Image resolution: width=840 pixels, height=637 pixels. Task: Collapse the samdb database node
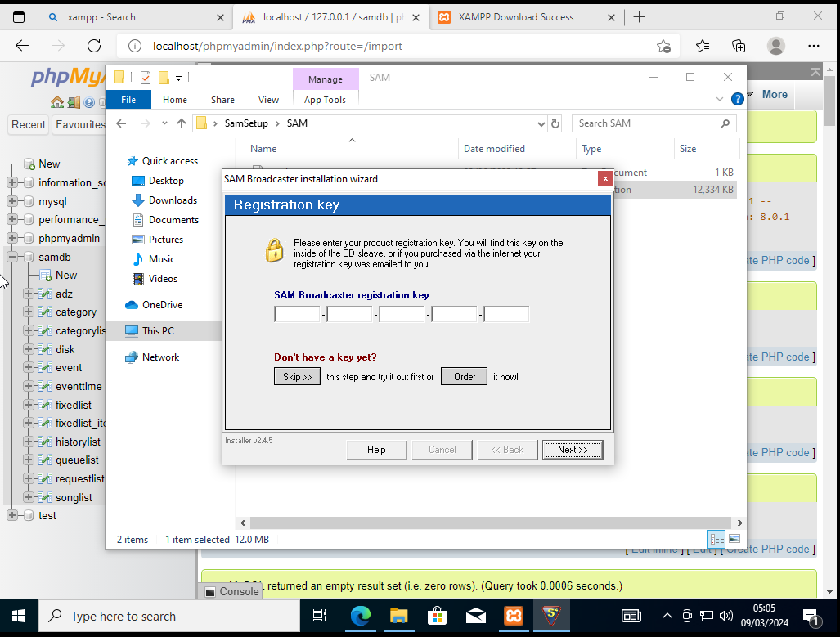click(x=12, y=257)
